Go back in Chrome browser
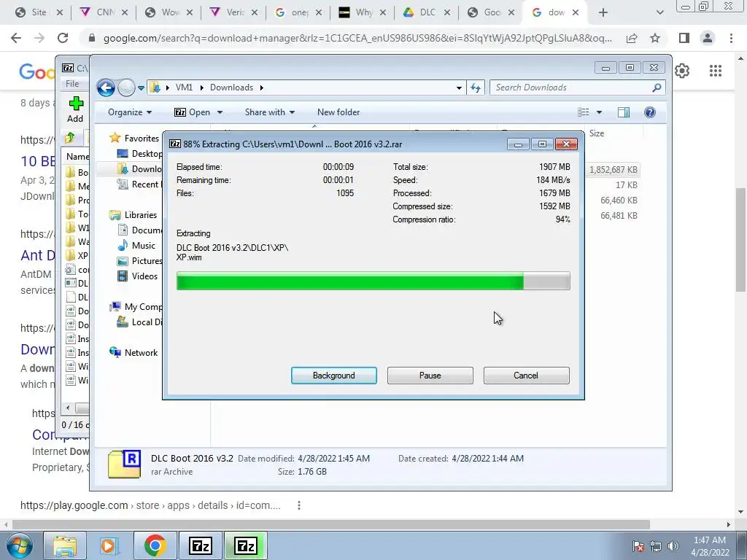This screenshot has height=560, width=747. point(16,38)
